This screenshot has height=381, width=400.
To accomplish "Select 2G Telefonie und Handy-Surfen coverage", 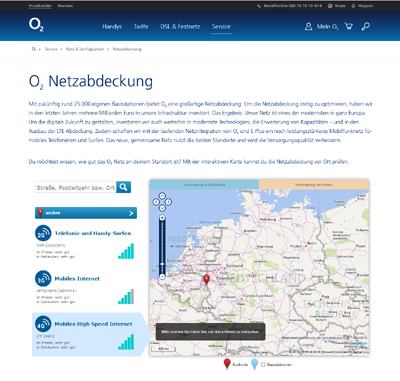I will coord(85,242).
